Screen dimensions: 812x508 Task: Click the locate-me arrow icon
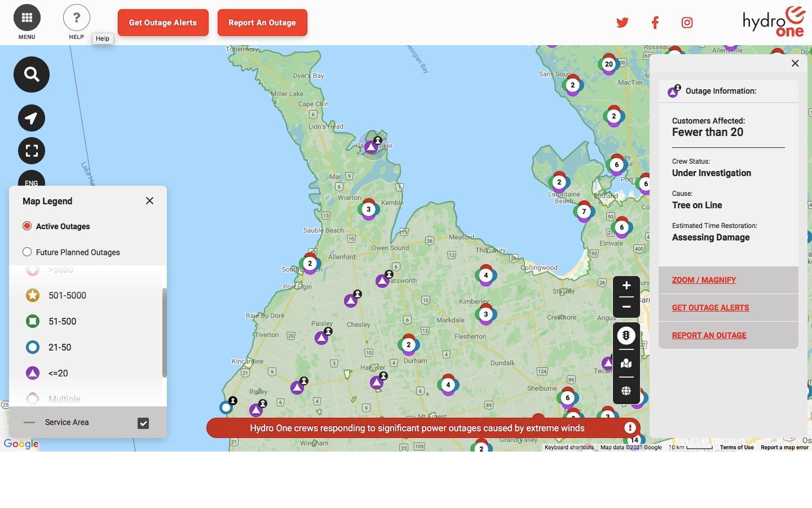click(x=32, y=119)
